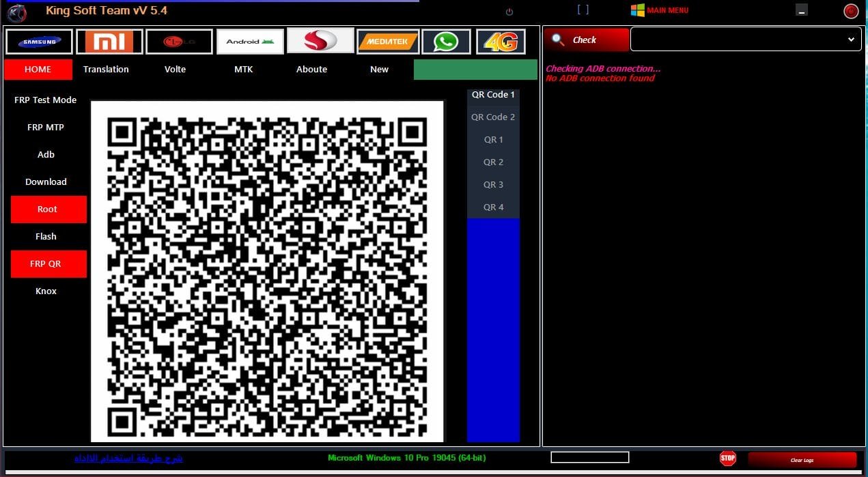Open the Volte tab
This screenshot has height=477, width=868.
coord(175,70)
